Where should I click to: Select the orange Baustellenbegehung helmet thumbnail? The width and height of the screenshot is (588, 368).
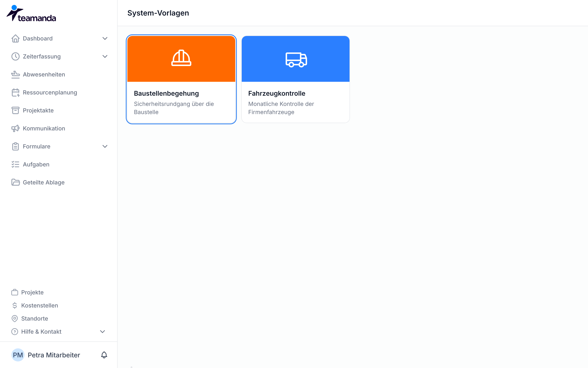click(181, 59)
